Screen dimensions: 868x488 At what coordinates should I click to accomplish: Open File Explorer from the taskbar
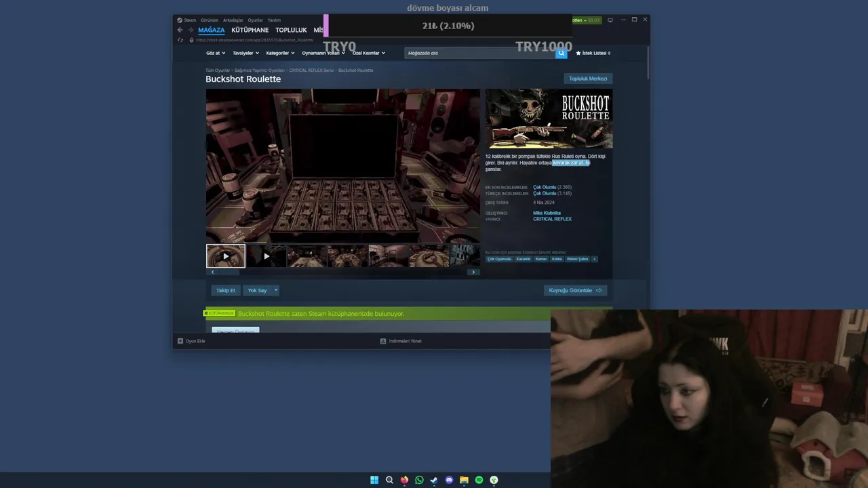464,480
